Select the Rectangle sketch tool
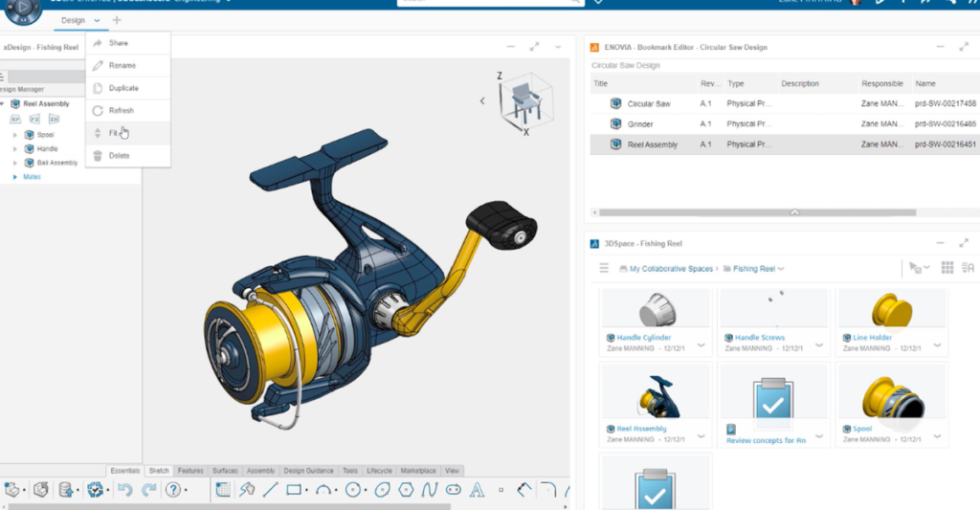The height and width of the screenshot is (510, 980). [295, 490]
